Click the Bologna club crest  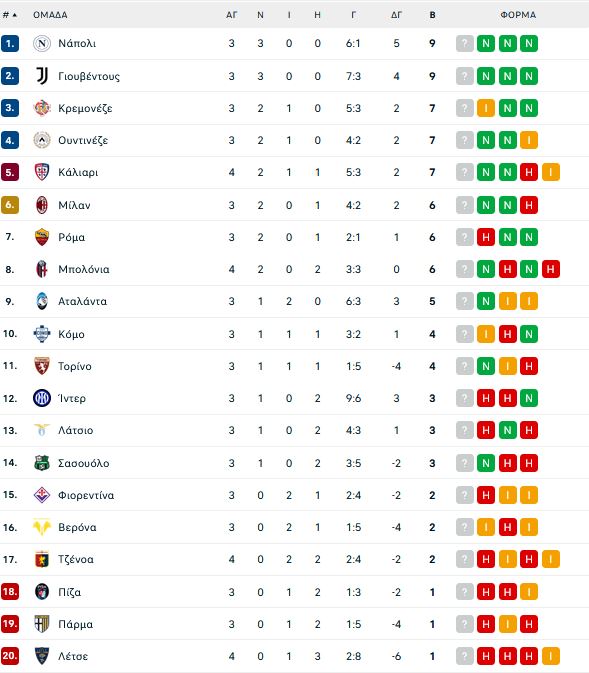[x=42, y=269]
